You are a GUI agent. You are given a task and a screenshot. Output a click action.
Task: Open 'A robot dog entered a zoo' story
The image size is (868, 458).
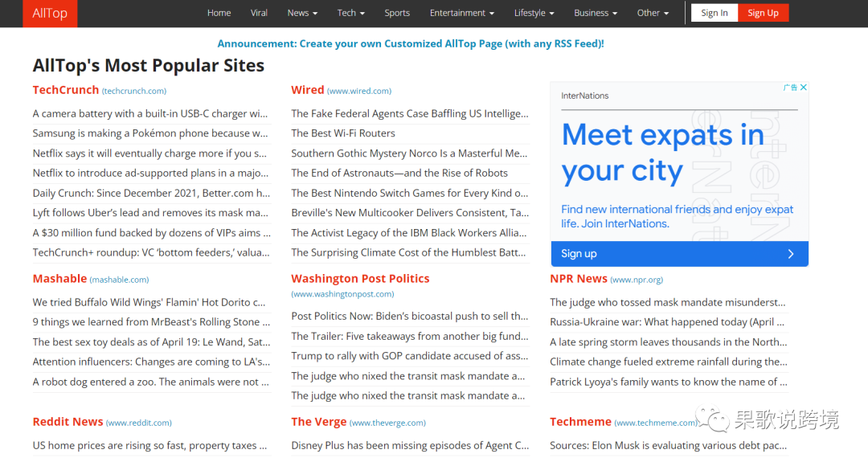pyautogui.click(x=150, y=382)
